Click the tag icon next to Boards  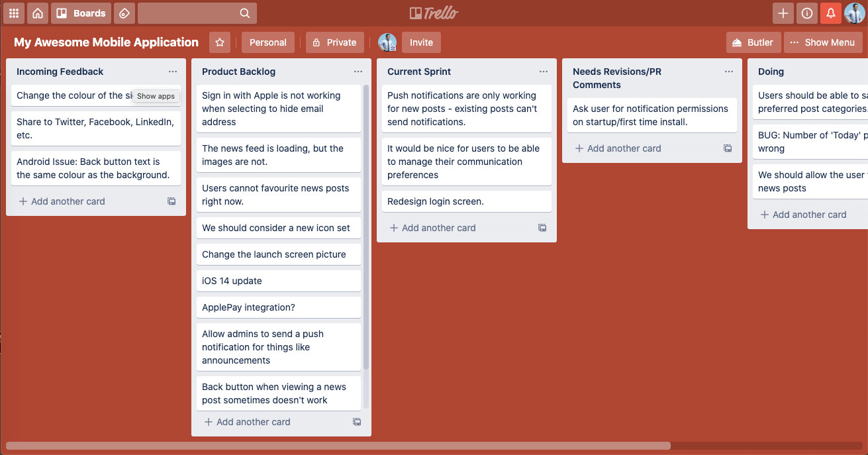(x=124, y=13)
